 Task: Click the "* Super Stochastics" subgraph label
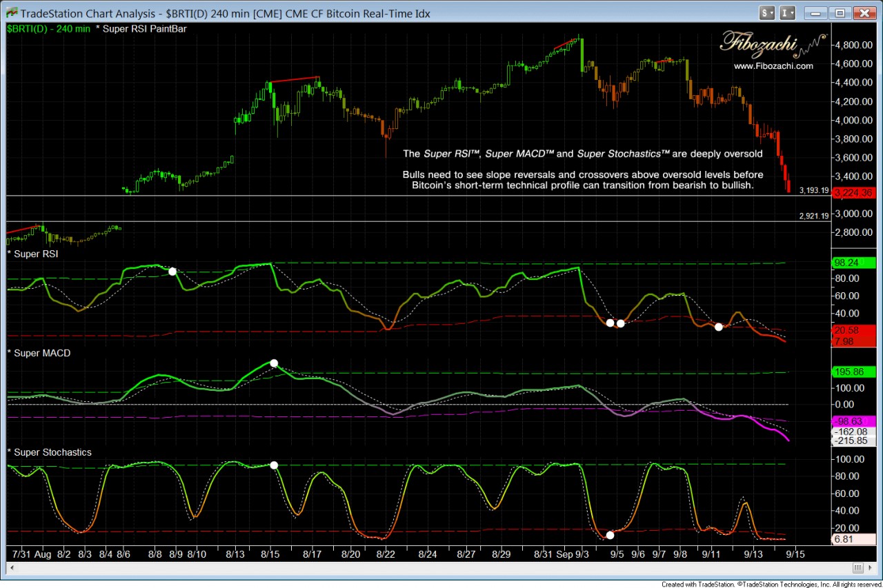tap(49, 452)
